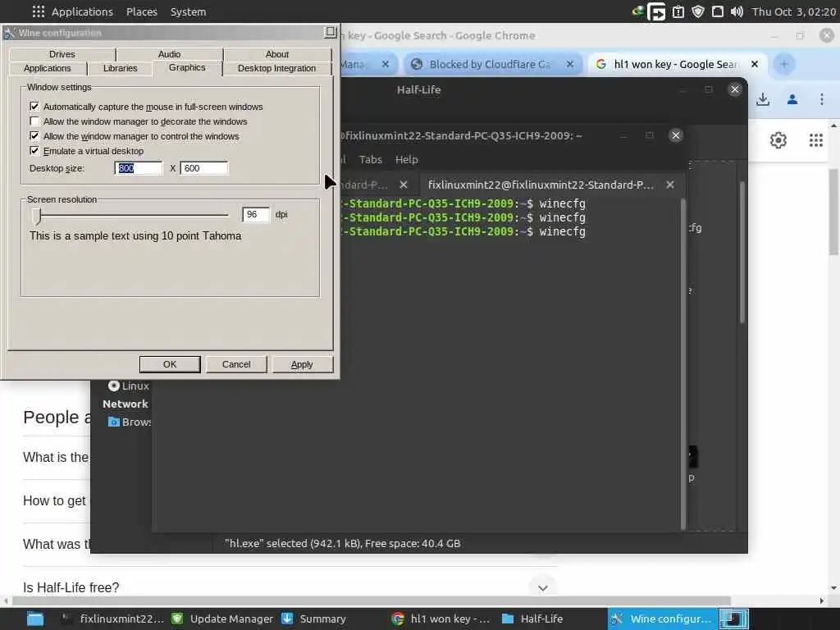This screenshot has width=840, height=630.
Task: Click the Browse Network folder in sidebar
Action: 129,422
